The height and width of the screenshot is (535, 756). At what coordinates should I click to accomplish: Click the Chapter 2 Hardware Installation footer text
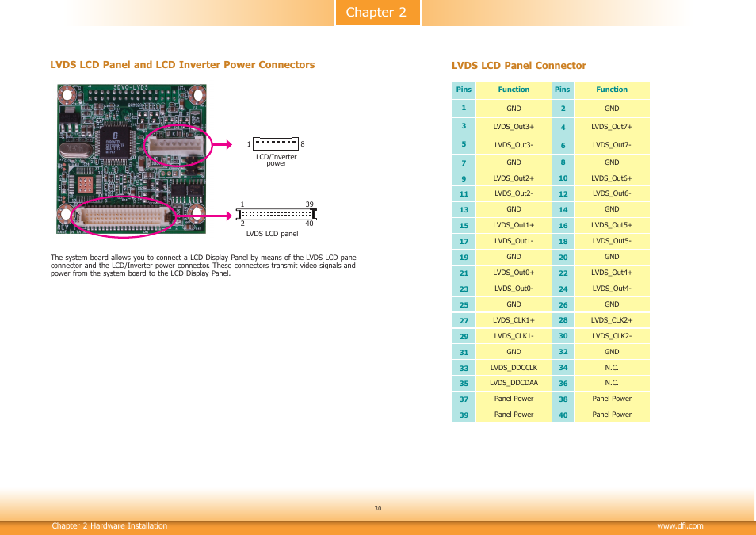[x=109, y=526]
